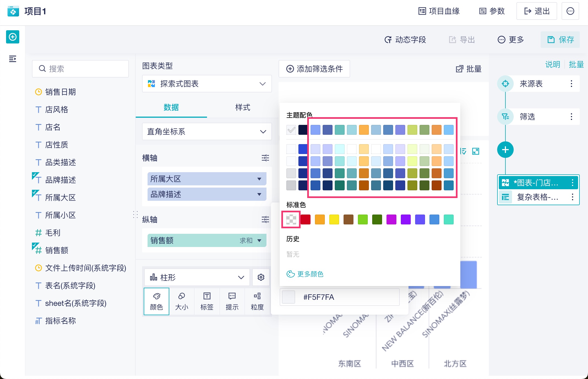Open the 探索式图表 chart type dropdown
Screen dimensions: 588x379
click(x=206, y=84)
